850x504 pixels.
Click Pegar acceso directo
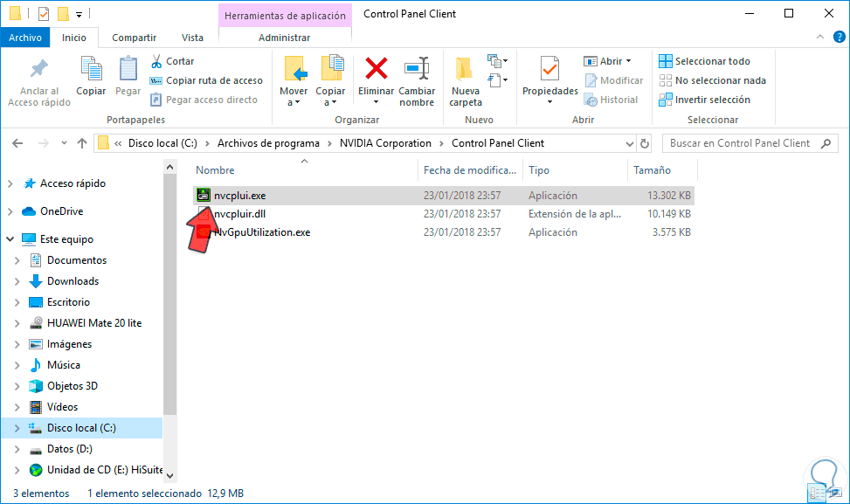click(x=204, y=100)
